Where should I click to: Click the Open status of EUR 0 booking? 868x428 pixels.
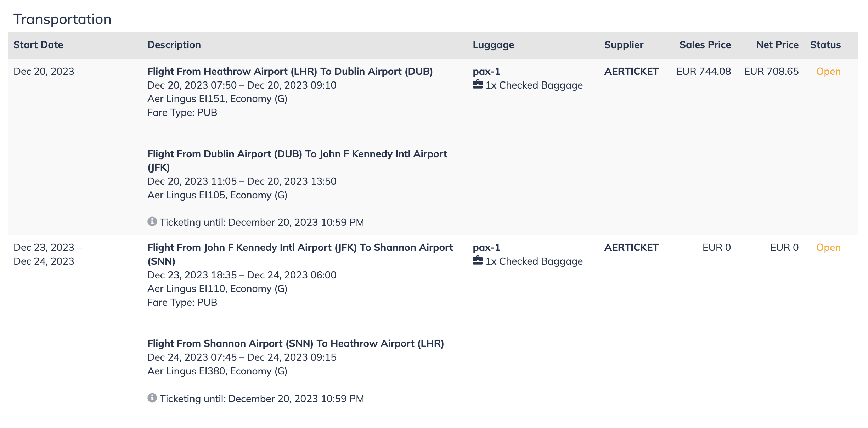pyautogui.click(x=828, y=248)
